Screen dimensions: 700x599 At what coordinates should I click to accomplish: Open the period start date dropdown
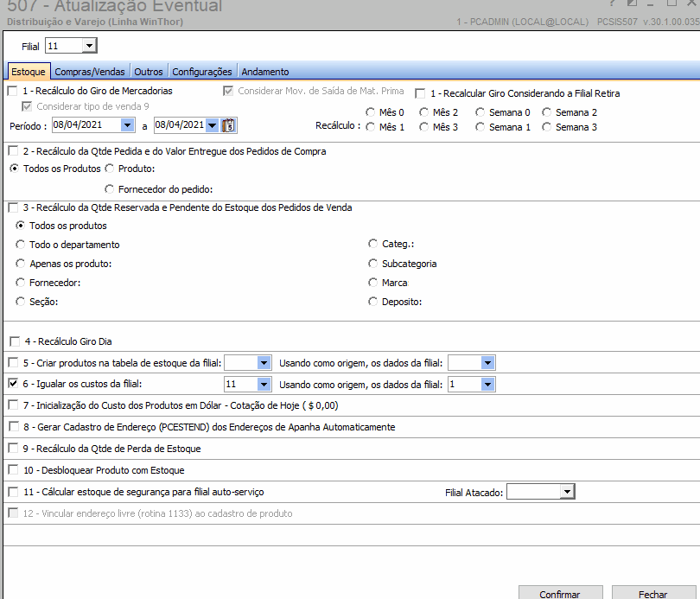(127, 125)
